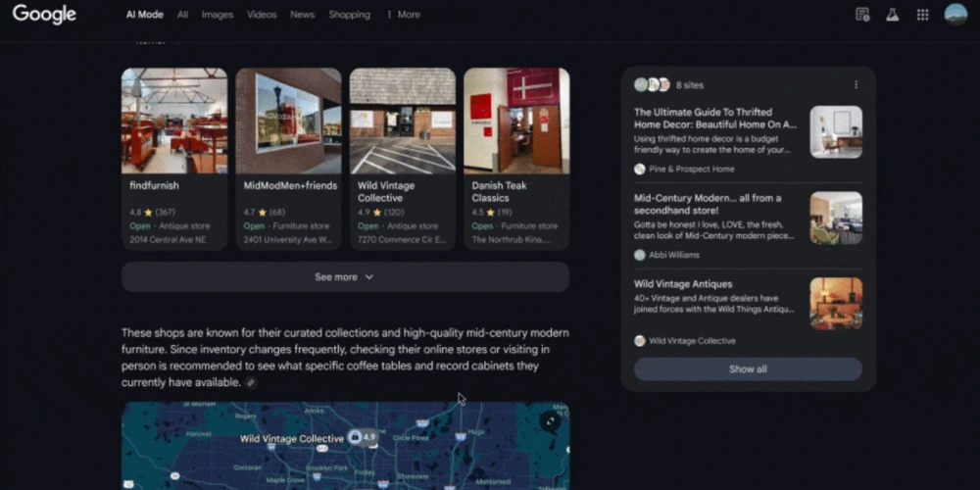Click the Wild Vintage Collective source favicon
Screen dimensions: 980x490
pos(639,341)
